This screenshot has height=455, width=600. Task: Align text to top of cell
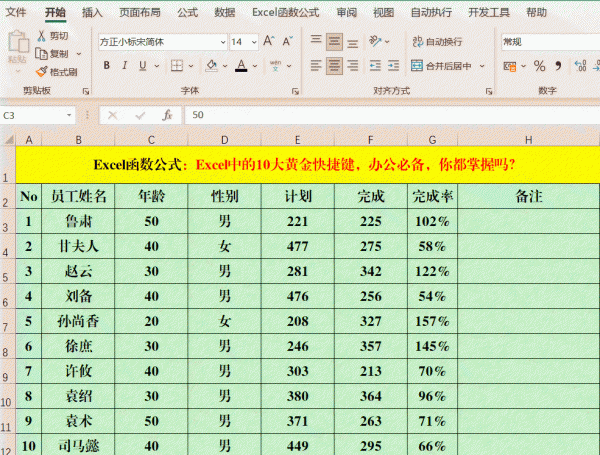click(316, 40)
